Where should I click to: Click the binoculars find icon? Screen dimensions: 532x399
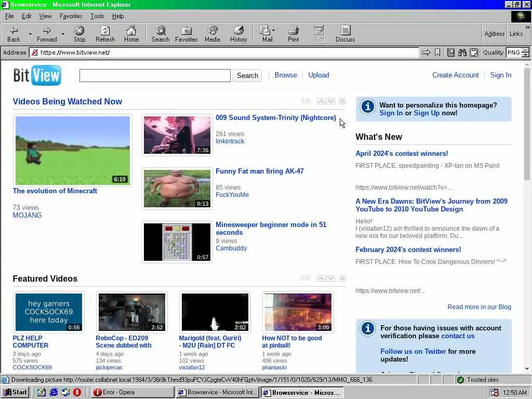[x=462, y=52]
